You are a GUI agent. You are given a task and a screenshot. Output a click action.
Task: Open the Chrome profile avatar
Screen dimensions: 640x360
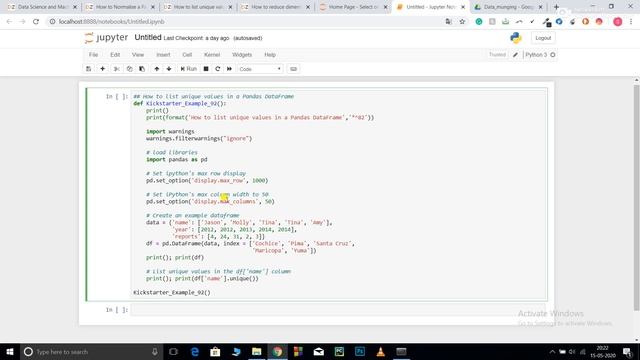click(x=618, y=22)
